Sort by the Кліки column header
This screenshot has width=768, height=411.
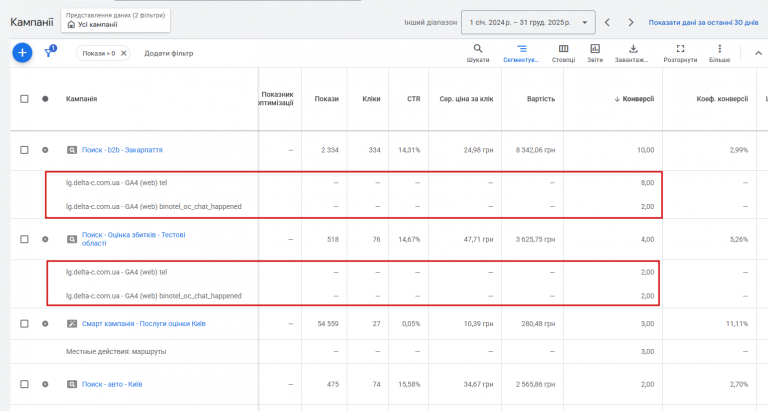(371, 99)
